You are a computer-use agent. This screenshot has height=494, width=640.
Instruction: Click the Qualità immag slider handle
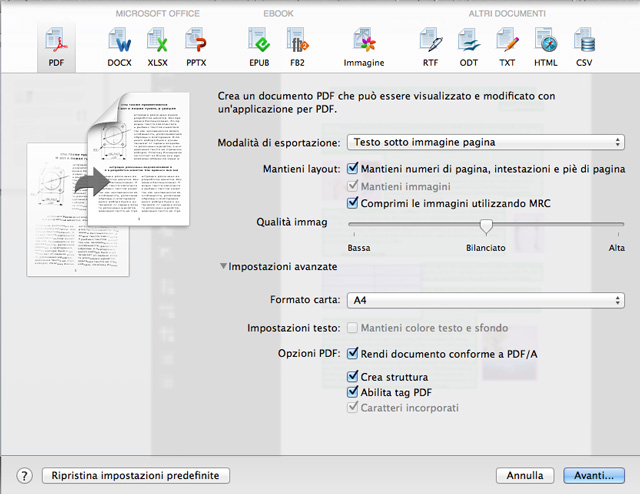coord(486,227)
